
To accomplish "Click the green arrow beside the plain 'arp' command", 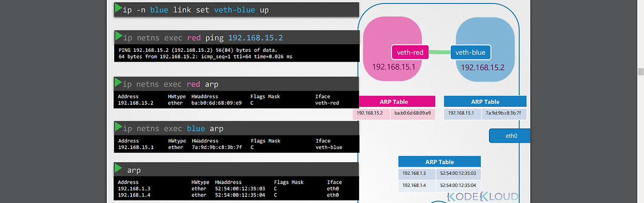I will pyautogui.click(x=118, y=168).
